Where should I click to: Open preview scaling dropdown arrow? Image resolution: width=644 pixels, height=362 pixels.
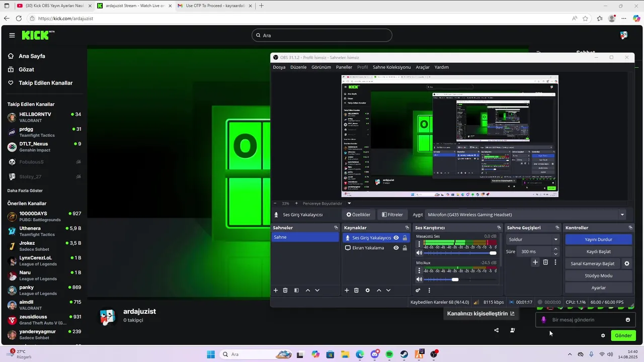coord(349,204)
